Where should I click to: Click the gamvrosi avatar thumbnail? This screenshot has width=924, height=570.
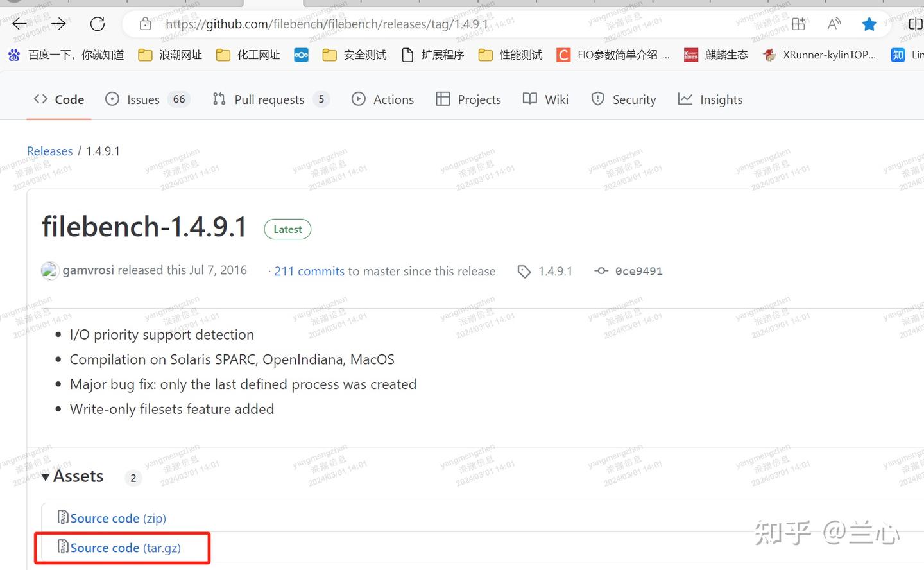[49, 270]
